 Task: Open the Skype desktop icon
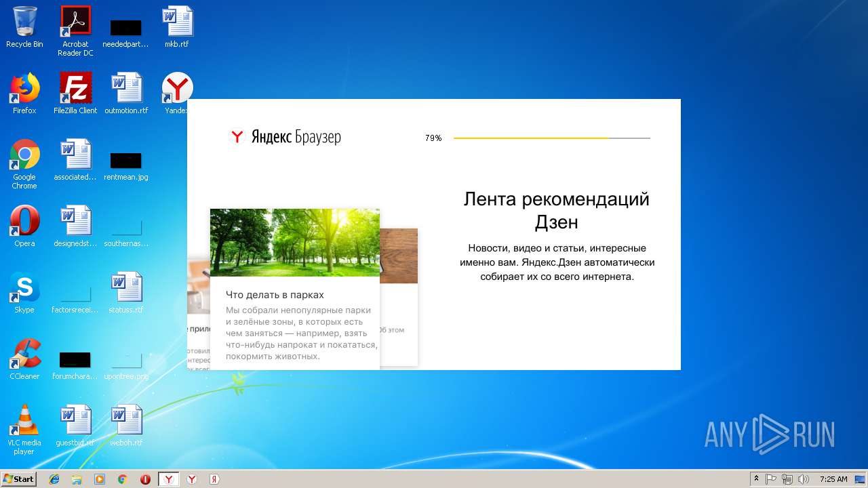(24, 293)
